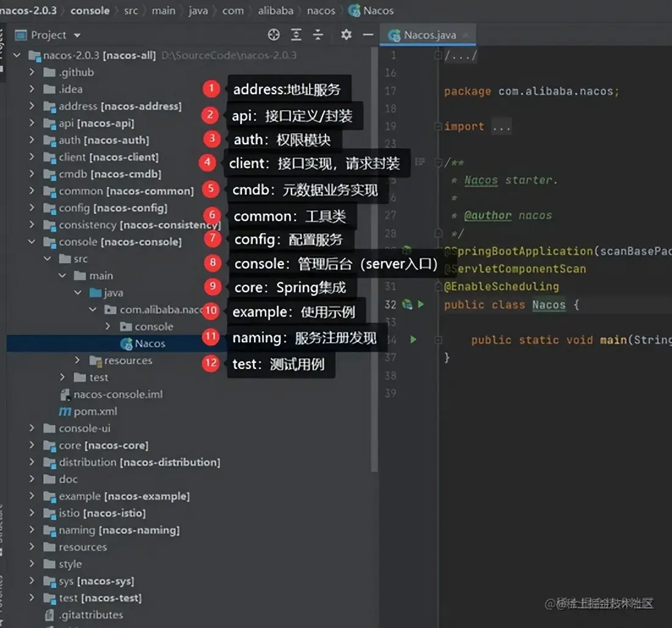Click the Collapse All icon in Project toolbar
672x628 pixels.
tap(318, 35)
